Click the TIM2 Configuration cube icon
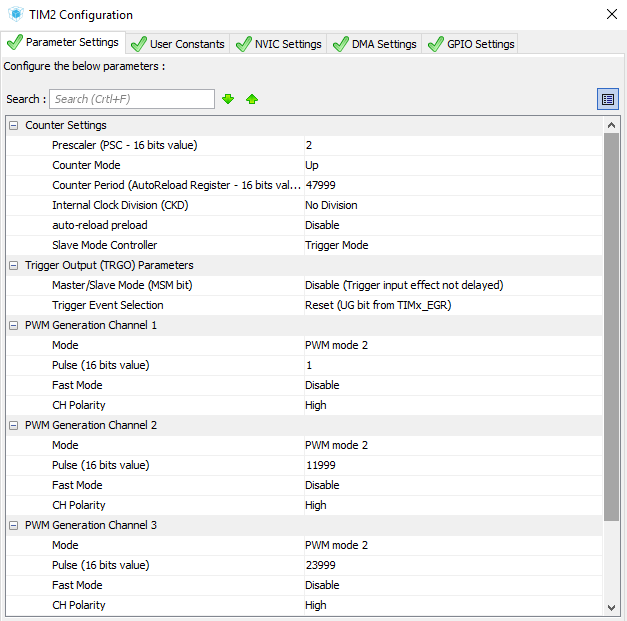This screenshot has width=627, height=621. 15,15
